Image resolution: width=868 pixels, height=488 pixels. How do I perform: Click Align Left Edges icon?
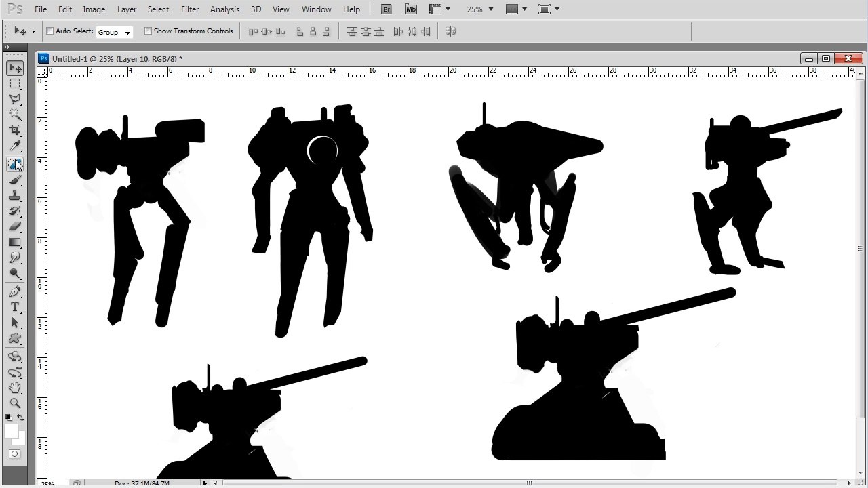point(299,31)
